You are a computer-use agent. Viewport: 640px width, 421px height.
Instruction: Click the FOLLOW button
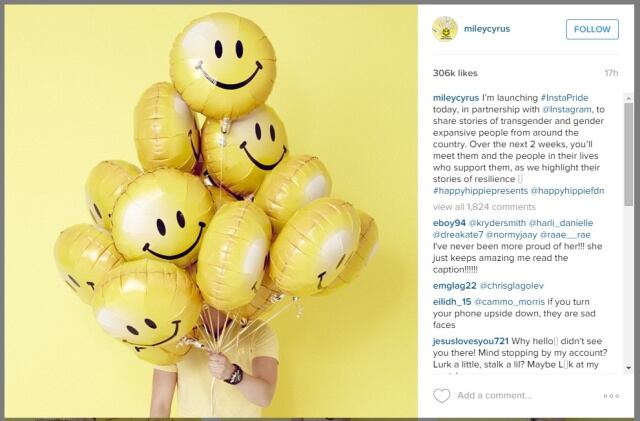[592, 29]
